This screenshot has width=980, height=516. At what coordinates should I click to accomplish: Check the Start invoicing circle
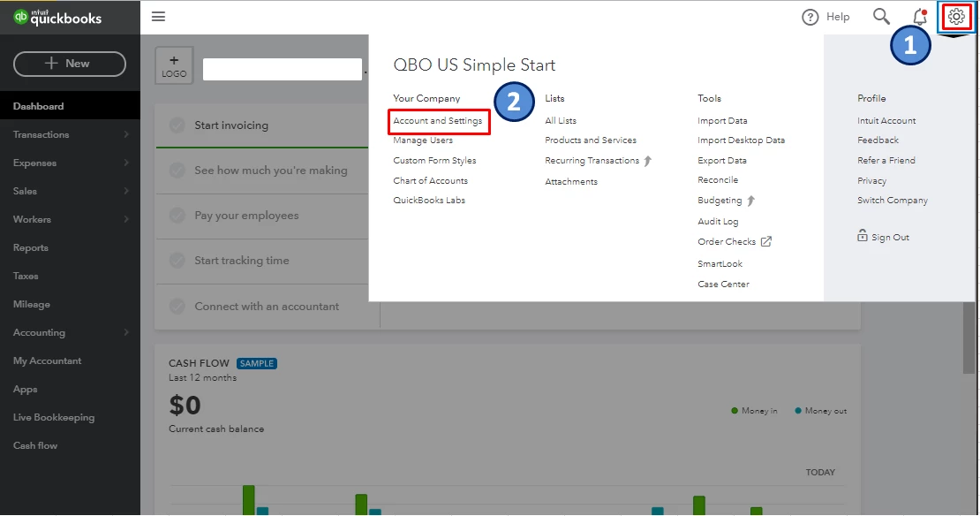177,125
